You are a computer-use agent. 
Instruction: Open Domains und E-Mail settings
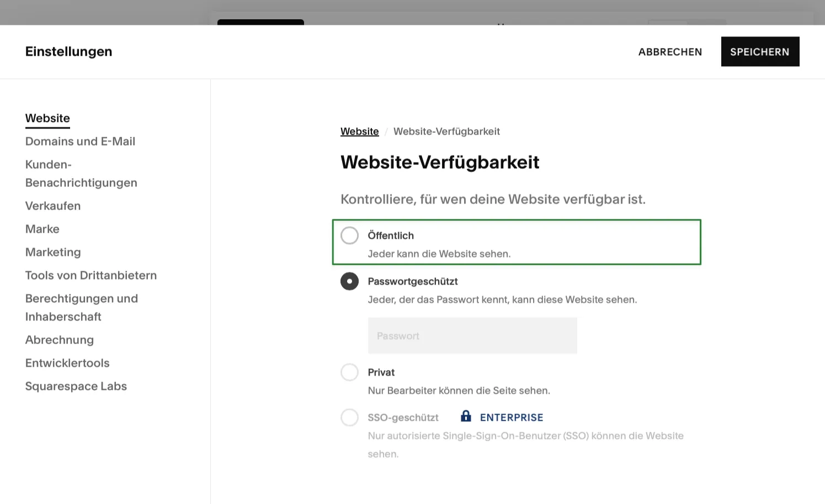(x=80, y=141)
